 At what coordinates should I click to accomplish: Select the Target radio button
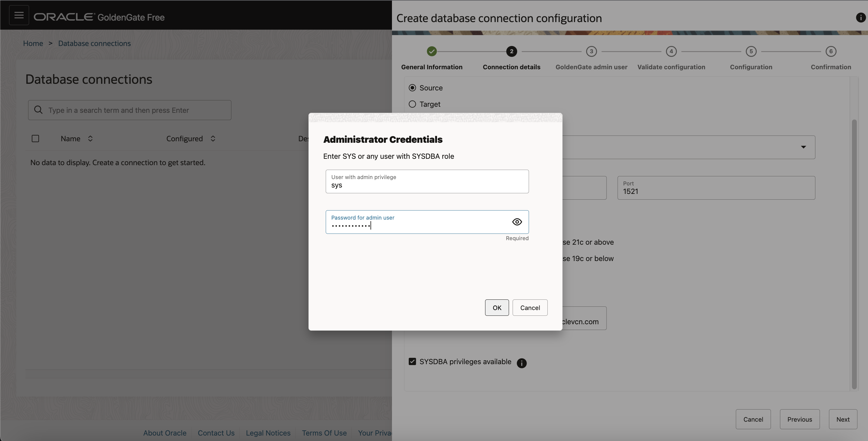[412, 104]
